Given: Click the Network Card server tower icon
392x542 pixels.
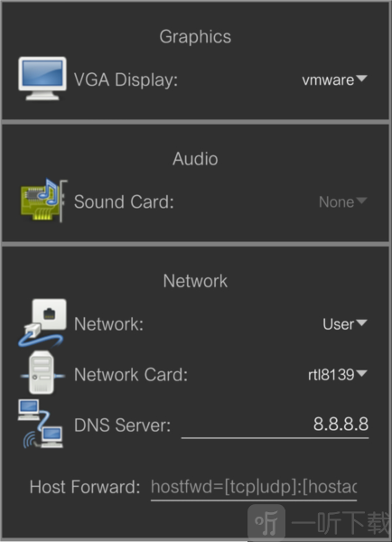Looking at the screenshot, I should pos(42,372).
